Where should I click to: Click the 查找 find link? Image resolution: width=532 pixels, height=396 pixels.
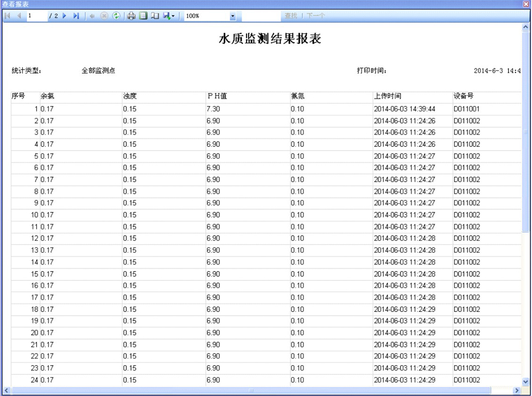pyautogui.click(x=291, y=16)
